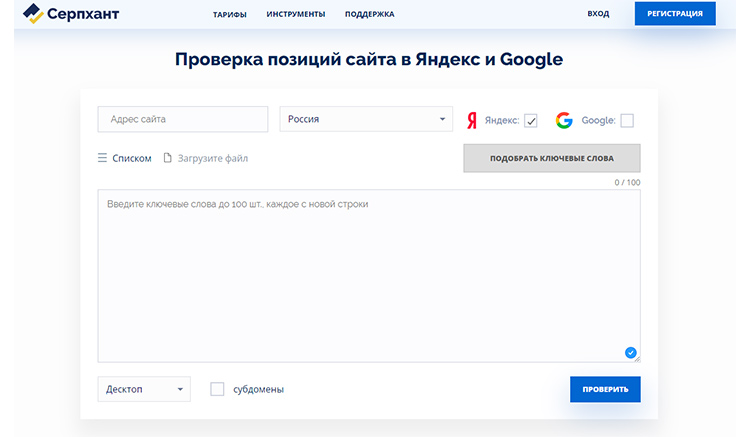
Task: Open the Десктоп device type dropdown
Action: coord(143,389)
